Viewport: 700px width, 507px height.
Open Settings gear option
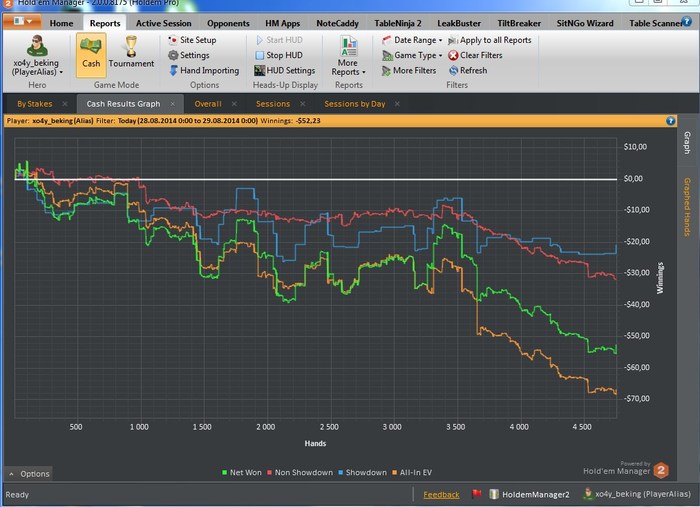pos(188,55)
